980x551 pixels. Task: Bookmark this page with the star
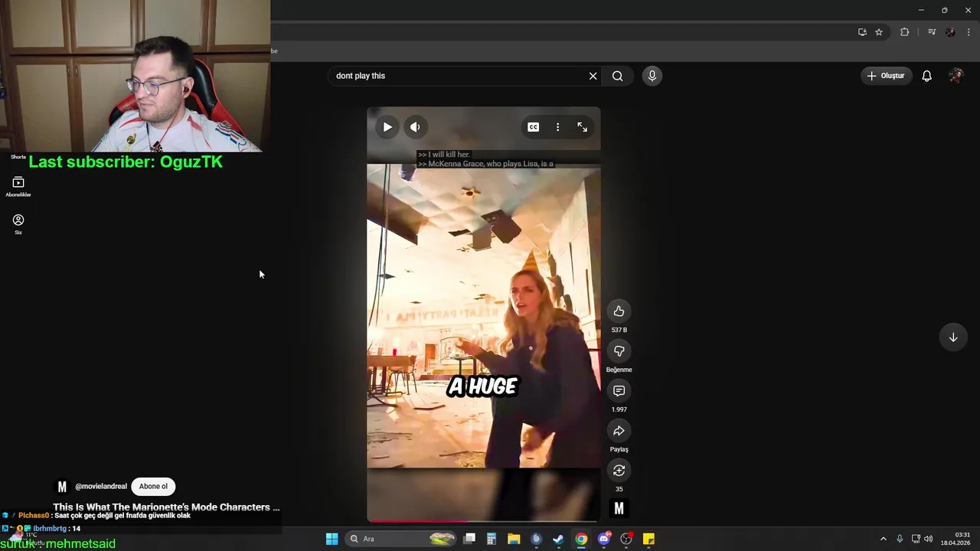[x=879, y=32]
